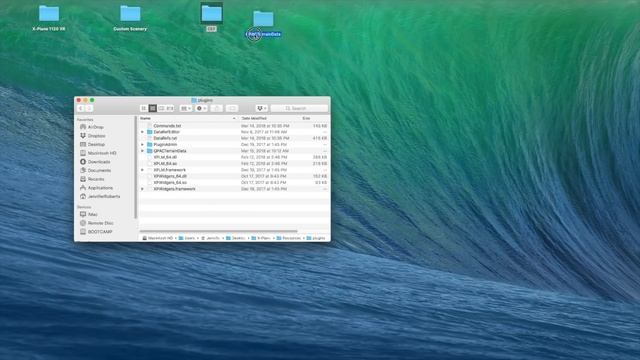Go forward in Finder history
This screenshot has width=640, height=360.
coord(89,108)
